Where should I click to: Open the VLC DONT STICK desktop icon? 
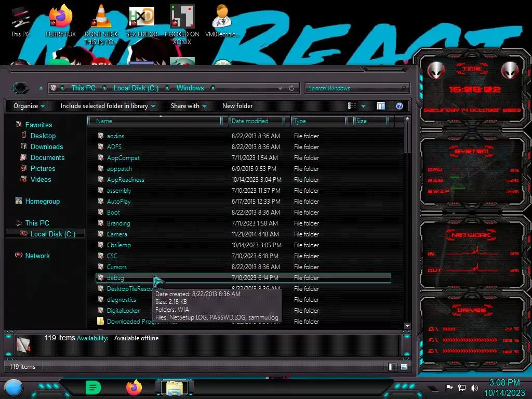click(x=101, y=24)
